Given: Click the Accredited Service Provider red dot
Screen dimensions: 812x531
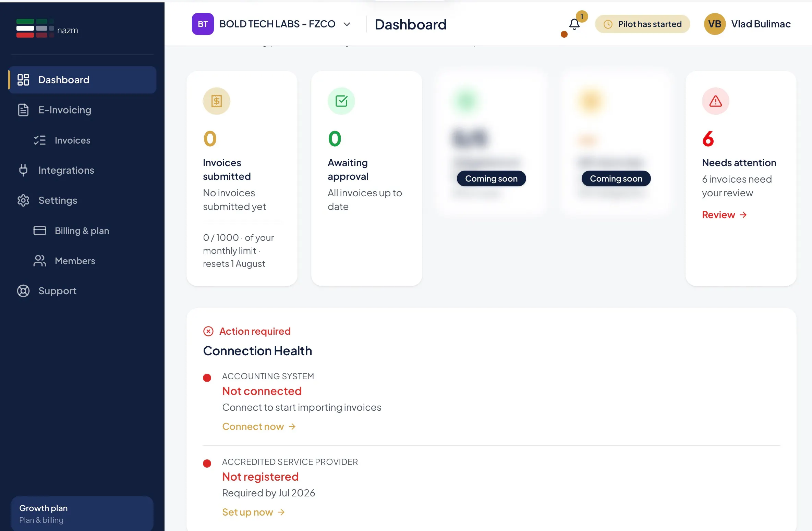Looking at the screenshot, I should (207, 464).
